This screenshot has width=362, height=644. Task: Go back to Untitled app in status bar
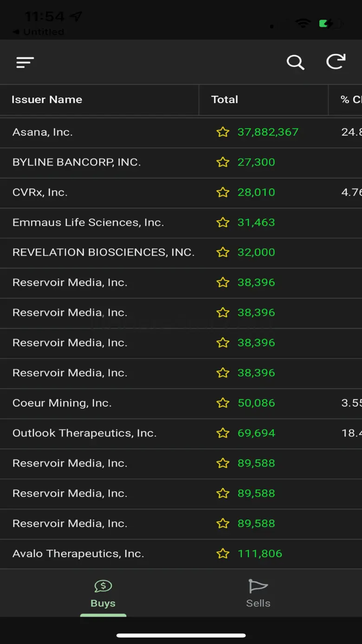point(39,32)
